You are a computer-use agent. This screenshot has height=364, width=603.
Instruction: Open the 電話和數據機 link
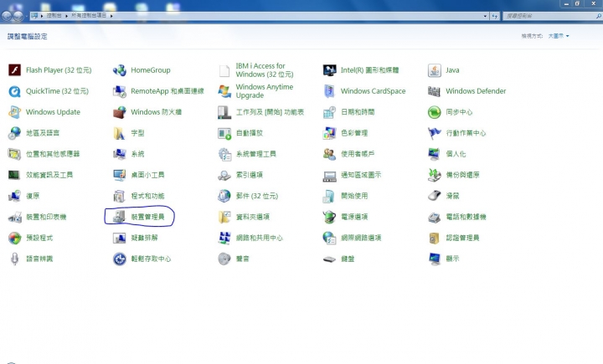pos(466,218)
